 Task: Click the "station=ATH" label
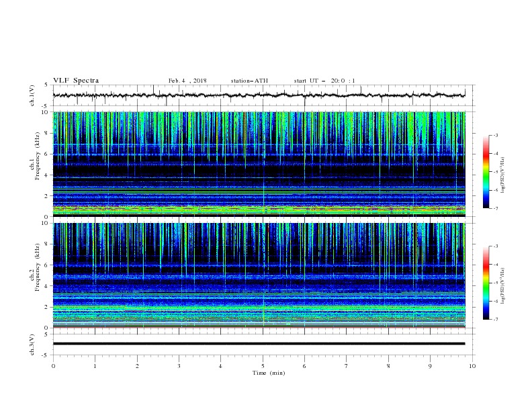[x=249, y=81]
